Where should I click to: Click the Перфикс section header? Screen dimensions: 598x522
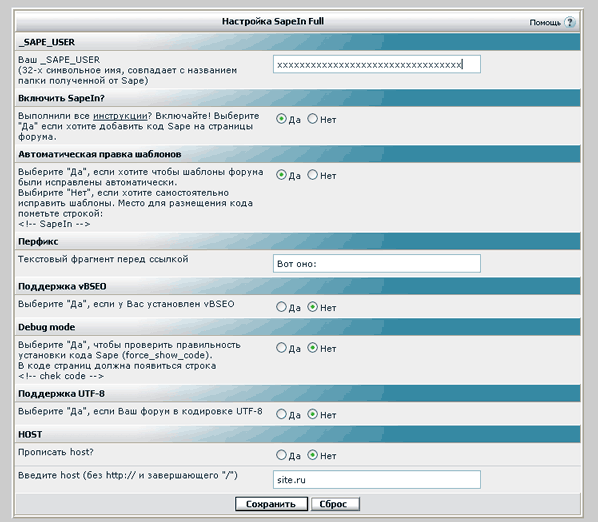click(x=298, y=241)
